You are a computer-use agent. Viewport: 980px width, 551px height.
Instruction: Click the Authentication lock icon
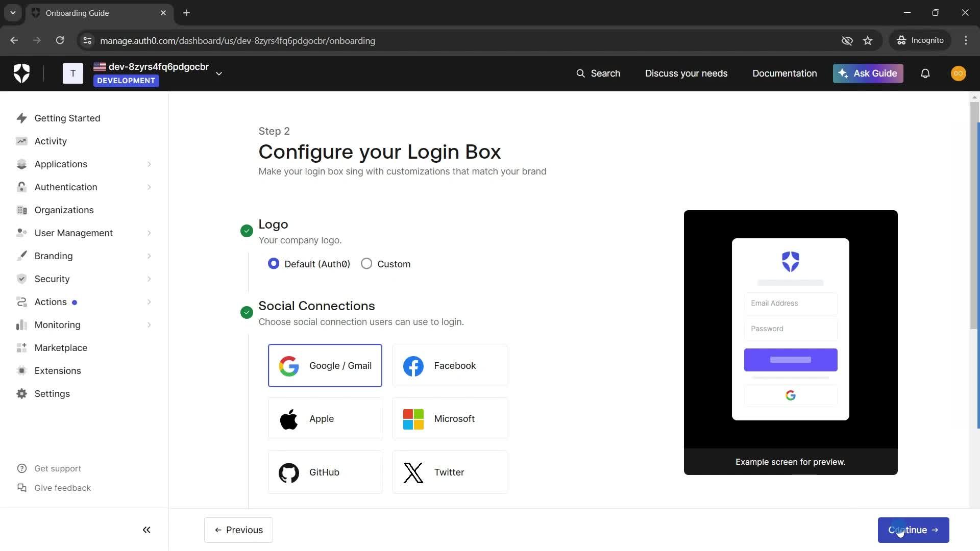[21, 187]
